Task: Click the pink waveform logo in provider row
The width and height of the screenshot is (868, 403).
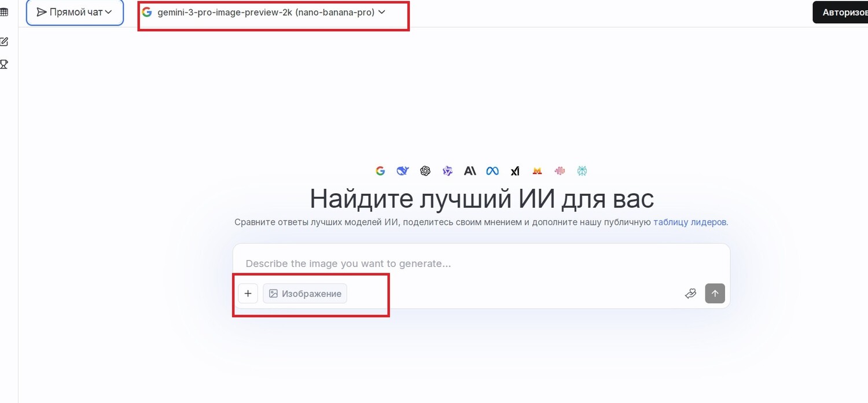Action: pyautogui.click(x=560, y=171)
